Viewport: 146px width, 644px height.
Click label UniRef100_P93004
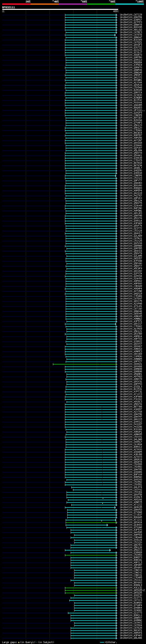click(131, 103)
